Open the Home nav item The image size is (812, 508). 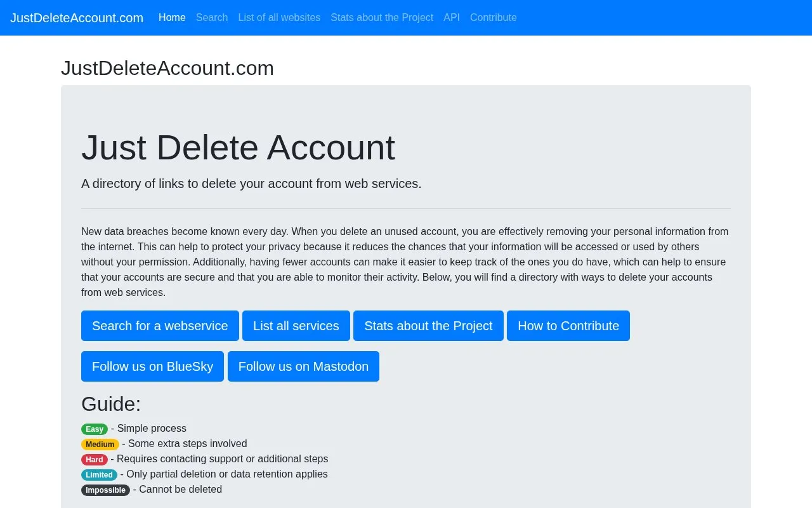point(172,18)
